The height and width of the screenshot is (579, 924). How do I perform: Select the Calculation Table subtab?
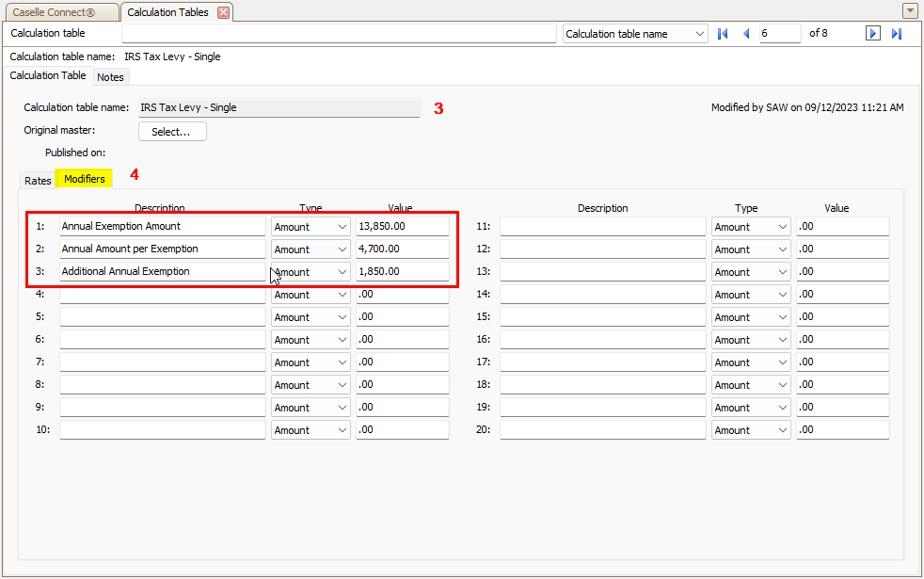click(x=48, y=75)
